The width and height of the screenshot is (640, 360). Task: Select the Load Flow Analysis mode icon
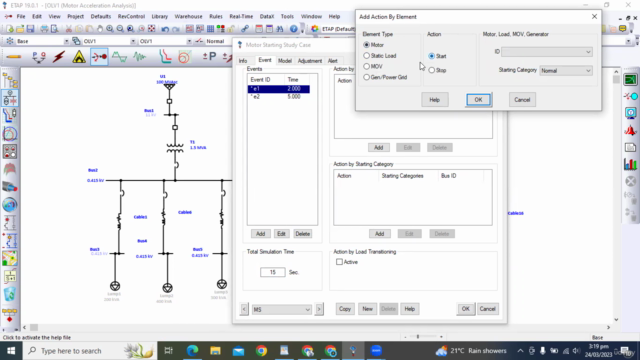coord(39,57)
